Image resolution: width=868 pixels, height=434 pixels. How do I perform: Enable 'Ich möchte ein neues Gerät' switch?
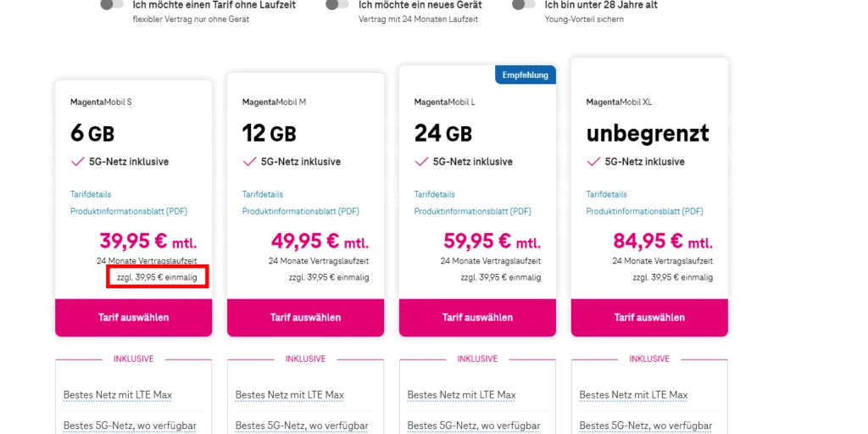pos(337,4)
